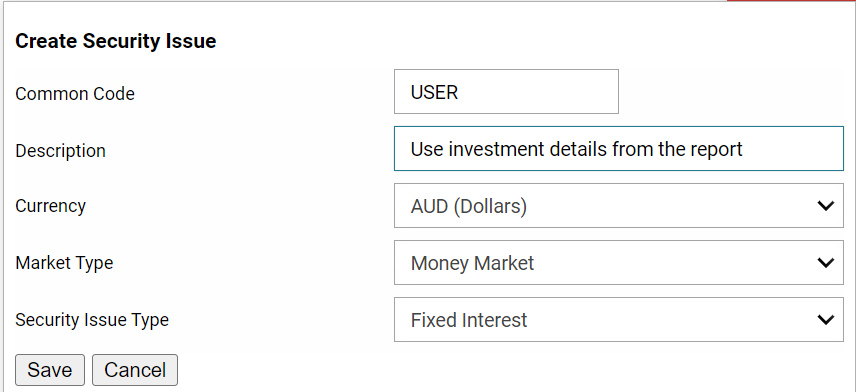Click the chevron arrow on Currency dropdown

click(825, 206)
